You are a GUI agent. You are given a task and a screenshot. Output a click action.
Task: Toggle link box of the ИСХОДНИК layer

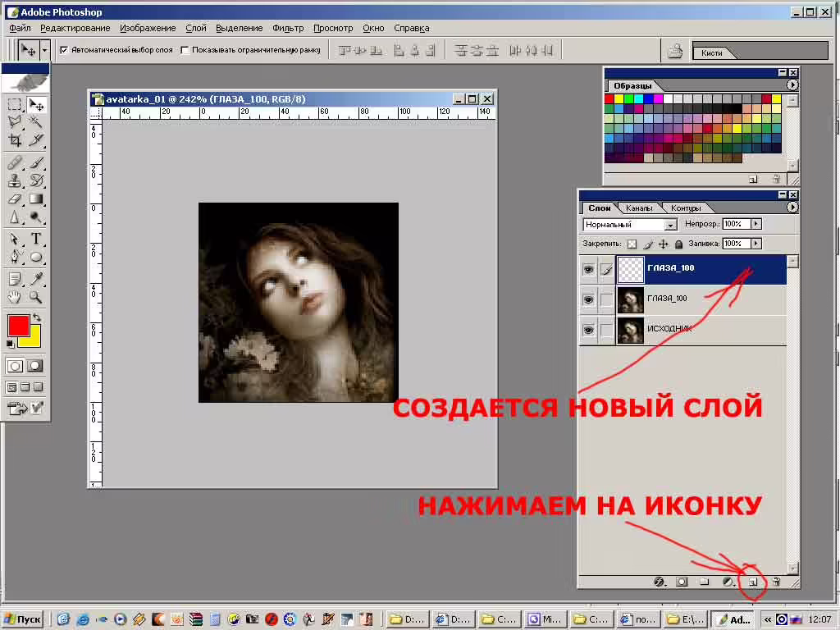[x=606, y=330]
